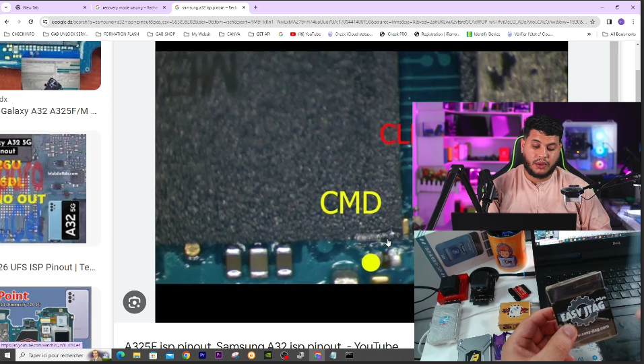This screenshot has height=364, width=644.
Task: Open the A32 5G pinout thumbnail
Action: (43, 189)
